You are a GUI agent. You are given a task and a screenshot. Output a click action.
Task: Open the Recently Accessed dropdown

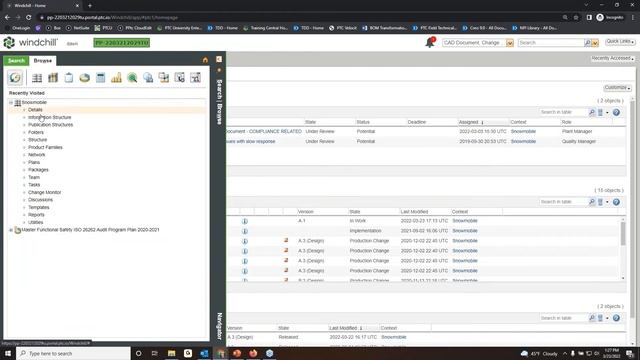[613, 58]
